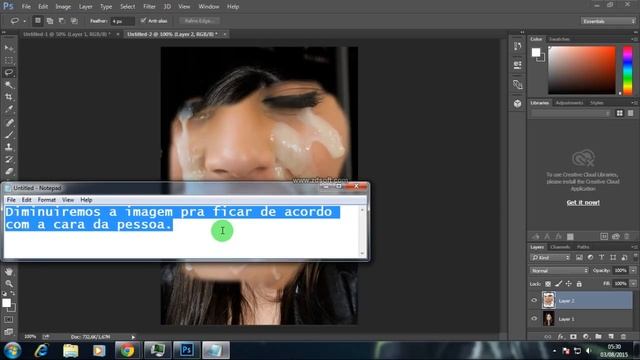This screenshot has width=640, height=360.
Task: Open the Essentials workspace dropdown
Action: 608,21
